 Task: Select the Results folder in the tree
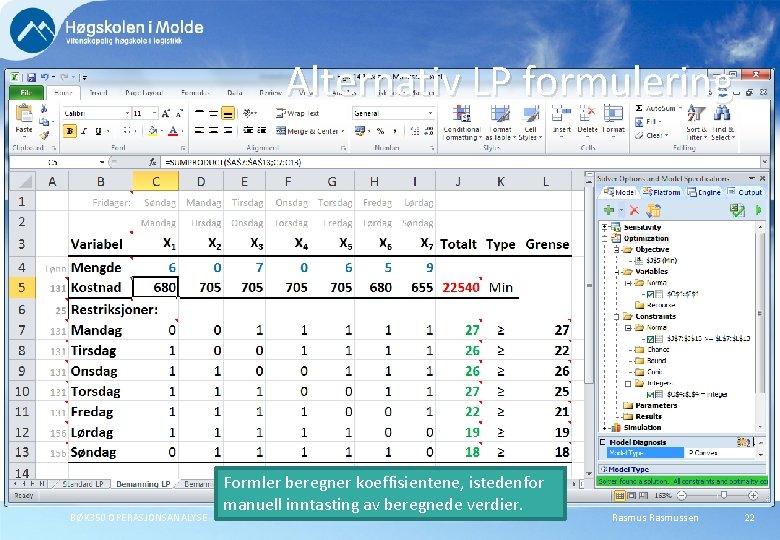coord(643,416)
